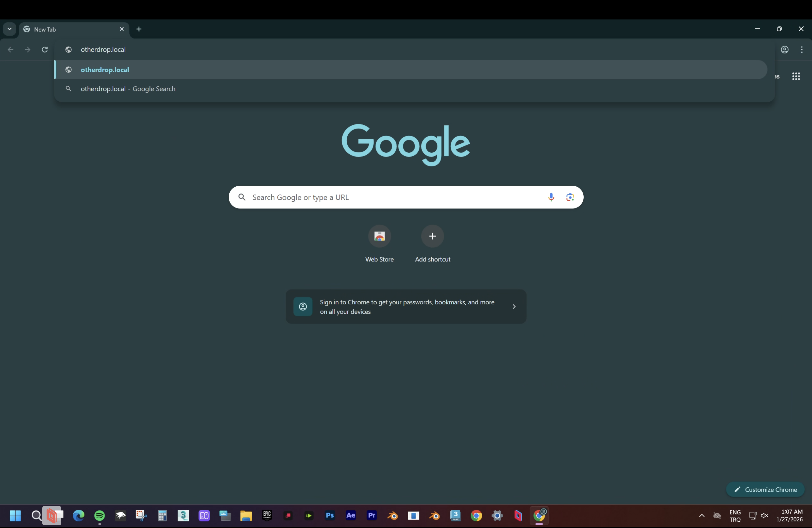
Task: Switch to the New Tab tab
Action: tap(61, 29)
